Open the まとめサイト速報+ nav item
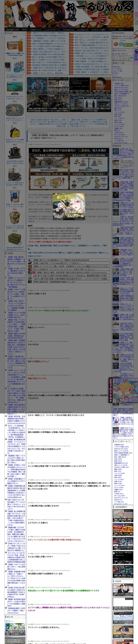The width and height of the screenshot is (138, 644). pos(99,30)
